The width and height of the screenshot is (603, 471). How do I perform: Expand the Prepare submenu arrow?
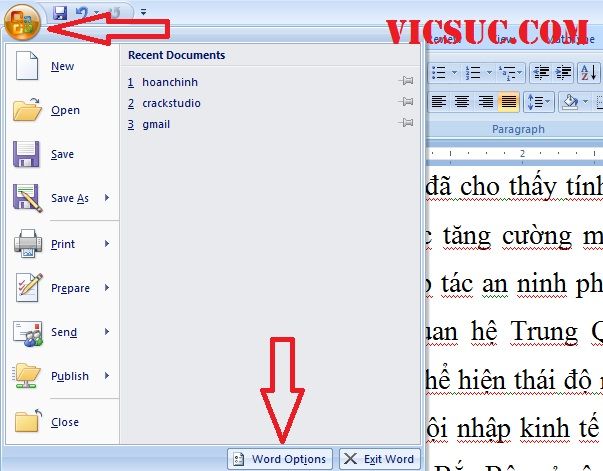pos(107,288)
